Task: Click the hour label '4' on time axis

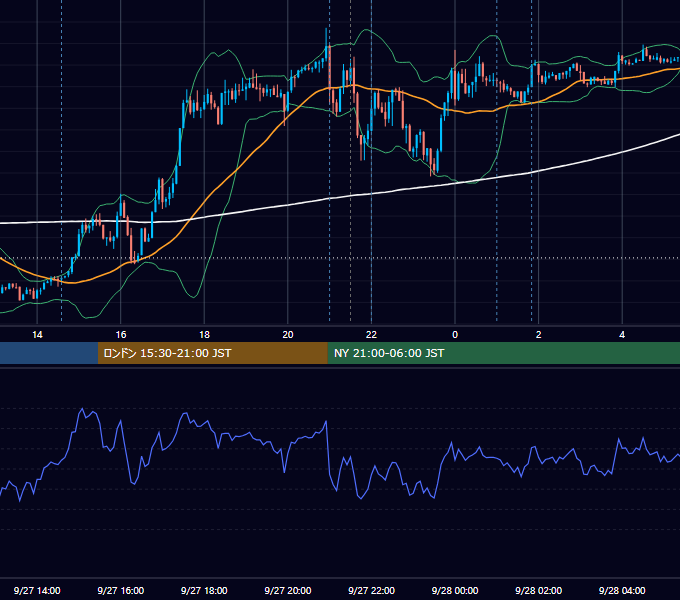Action: coord(622,335)
